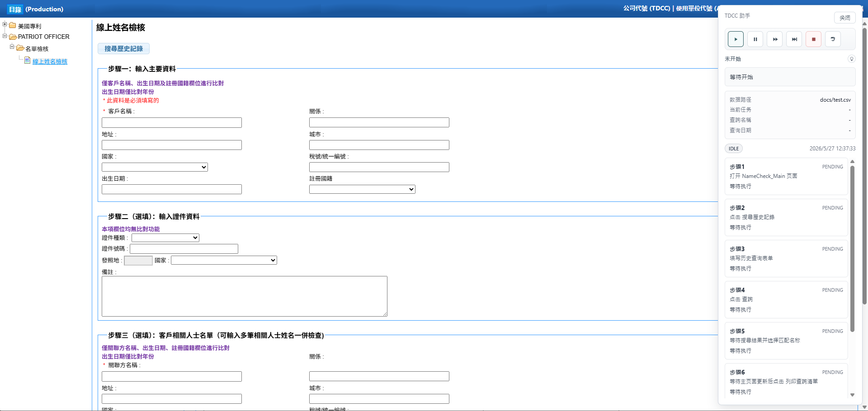Start the TDCC assistant with play button
This screenshot has height=411, width=868.
[736, 39]
